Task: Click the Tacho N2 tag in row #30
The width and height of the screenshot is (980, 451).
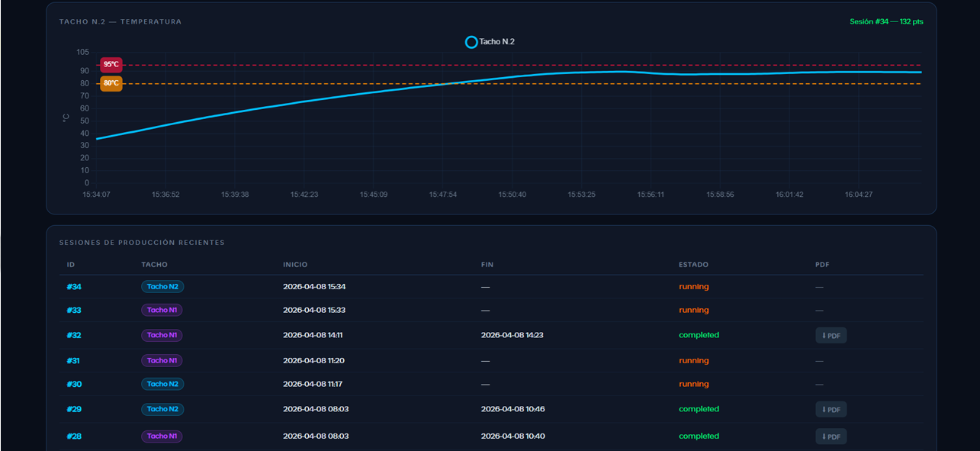Action: [x=162, y=385]
